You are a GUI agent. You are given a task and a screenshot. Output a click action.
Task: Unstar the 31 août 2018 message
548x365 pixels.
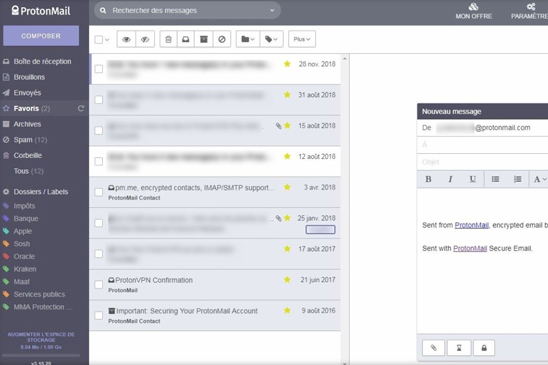tap(287, 94)
